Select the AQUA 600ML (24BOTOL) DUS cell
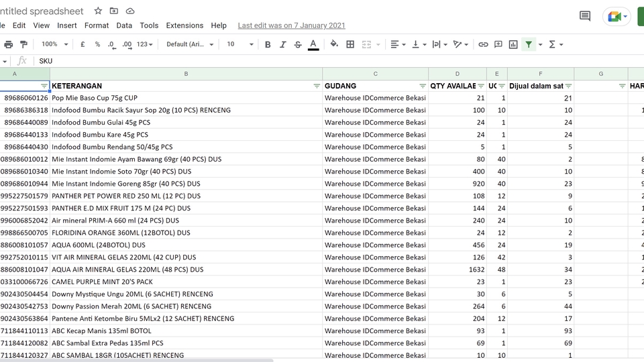 [186, 245]
